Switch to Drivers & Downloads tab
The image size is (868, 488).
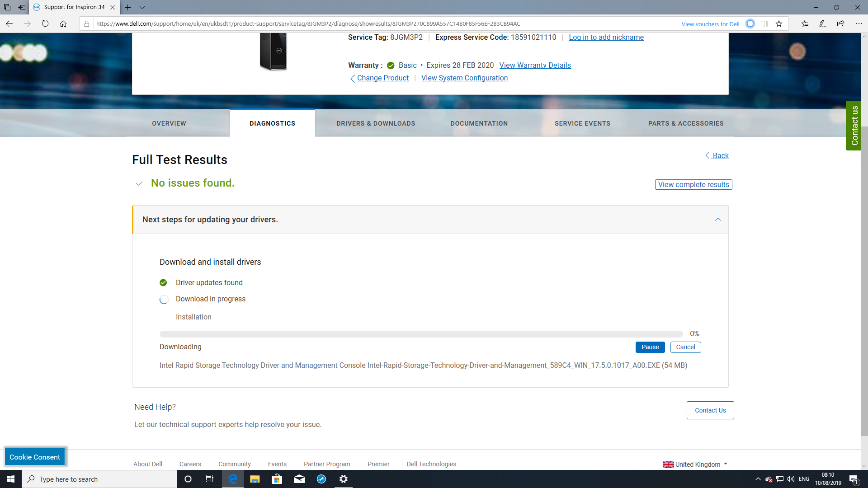pos(376,123)
